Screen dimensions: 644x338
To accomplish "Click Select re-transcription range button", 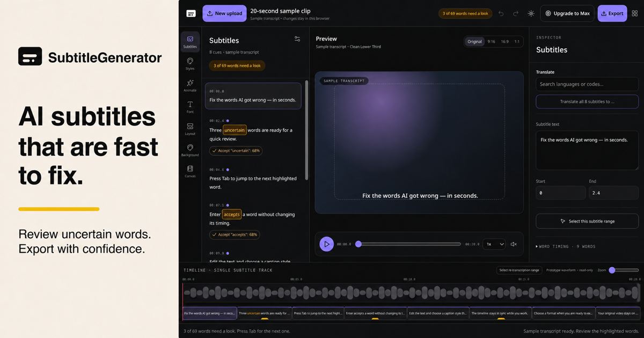I will pyautogui.click(x=519, y=270).
